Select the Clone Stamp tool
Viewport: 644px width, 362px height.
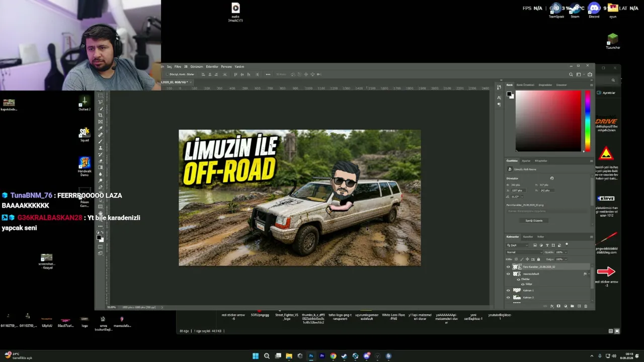[101, 148]
